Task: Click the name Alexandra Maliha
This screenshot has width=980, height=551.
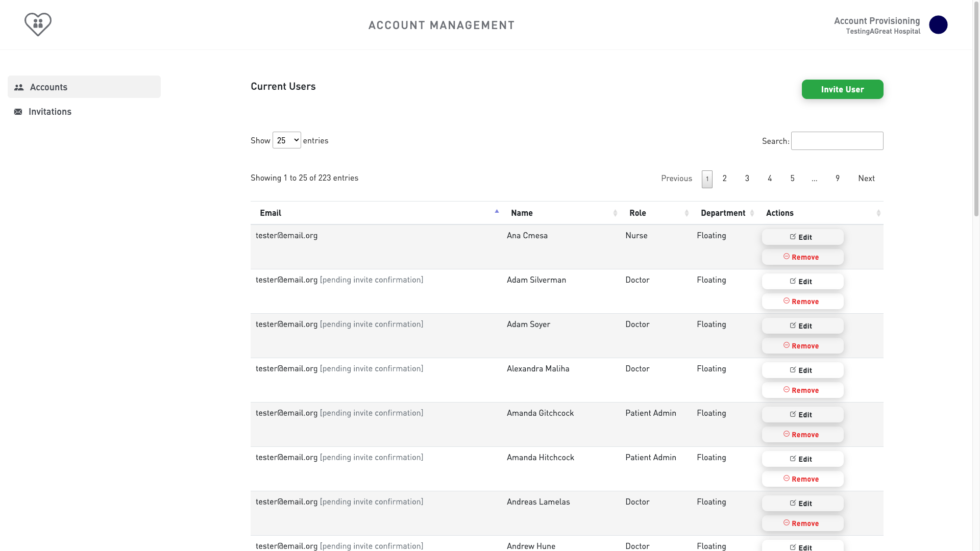Action: 538,369
